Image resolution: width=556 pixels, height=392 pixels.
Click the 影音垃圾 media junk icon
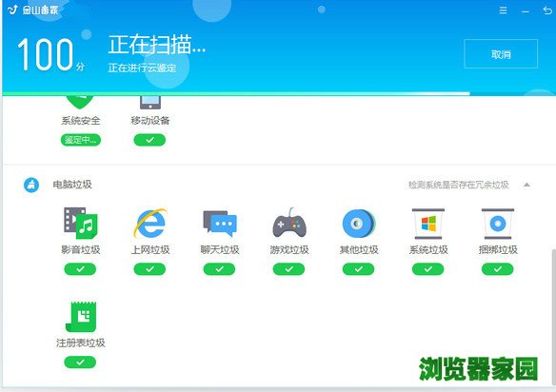(x=81, y=224)
